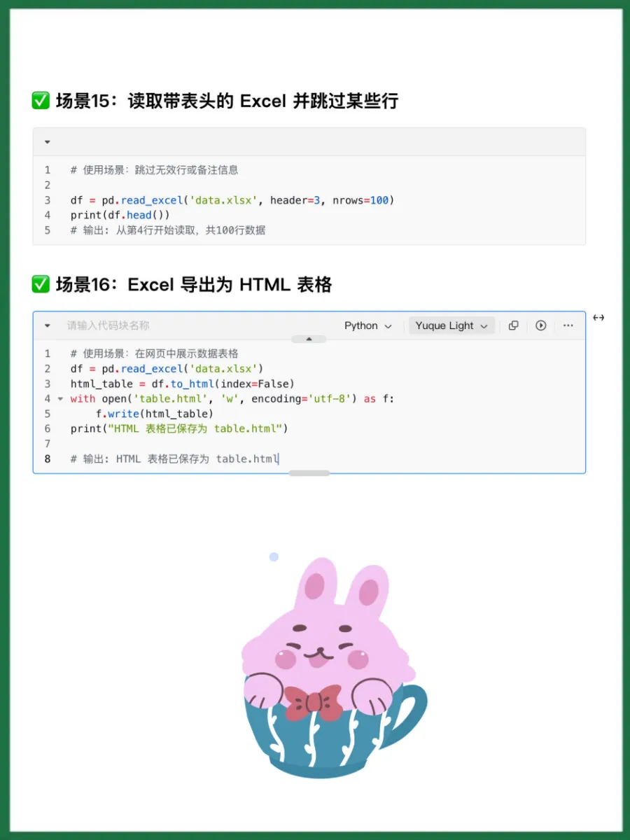Viewport: 630px width, 840px height.
Task: Click the bottom resize handle of code block
Action: [x=309, y=473]
